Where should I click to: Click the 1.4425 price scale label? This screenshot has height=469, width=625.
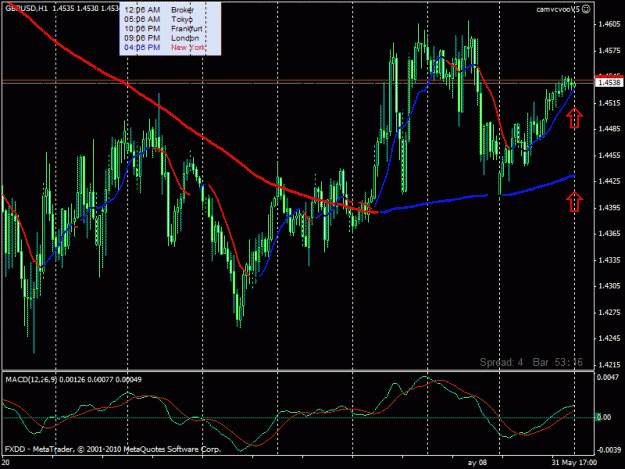point(609,181)
